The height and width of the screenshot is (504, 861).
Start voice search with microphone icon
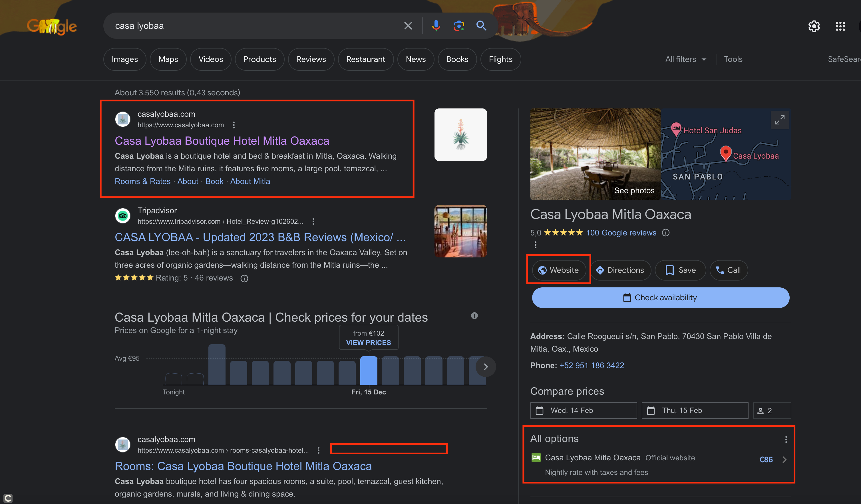[x=436, y=26]
